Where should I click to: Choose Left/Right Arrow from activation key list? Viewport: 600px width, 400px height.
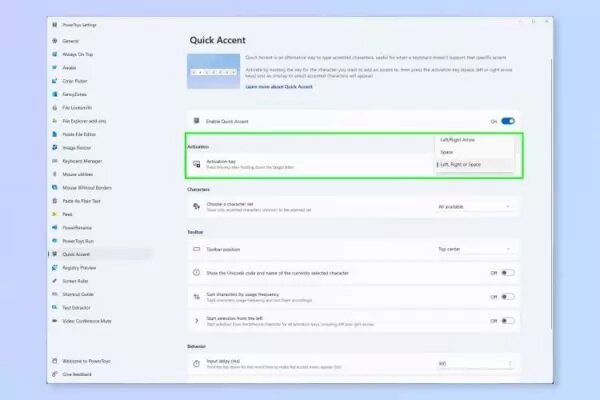(474, 140)
